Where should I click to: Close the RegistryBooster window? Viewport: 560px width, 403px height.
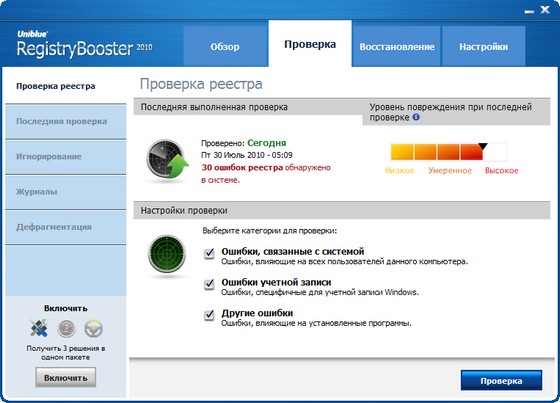[545, 10]
